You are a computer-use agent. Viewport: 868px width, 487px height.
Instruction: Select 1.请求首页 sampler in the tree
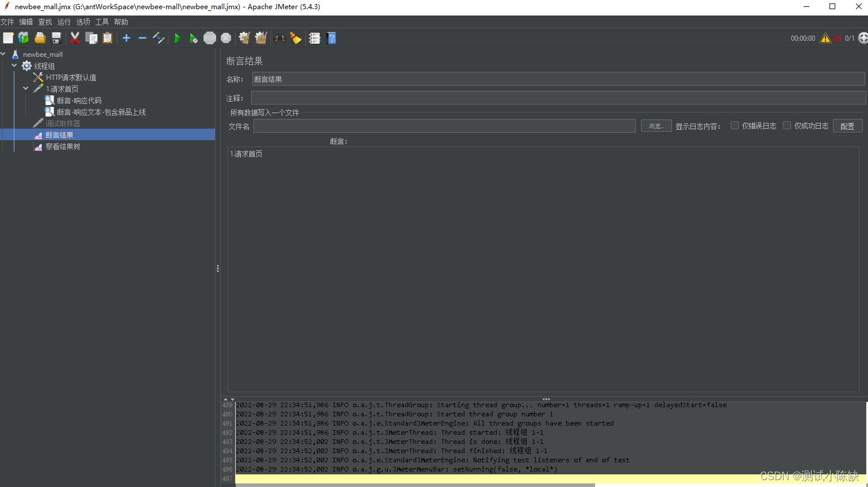62,89
